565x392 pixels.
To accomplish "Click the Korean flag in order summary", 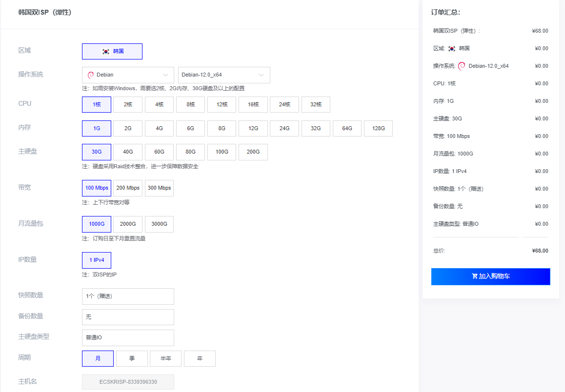I will (451, 49).
